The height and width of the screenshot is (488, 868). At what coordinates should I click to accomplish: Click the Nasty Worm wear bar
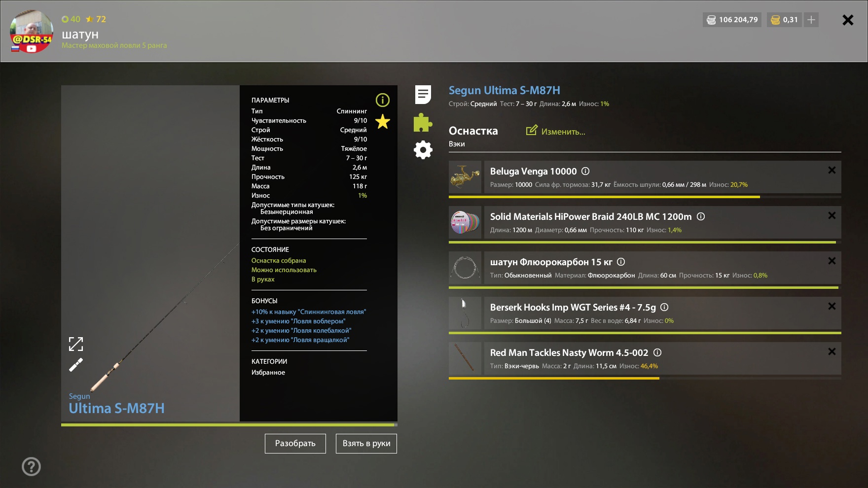click(x=645, y=378)
